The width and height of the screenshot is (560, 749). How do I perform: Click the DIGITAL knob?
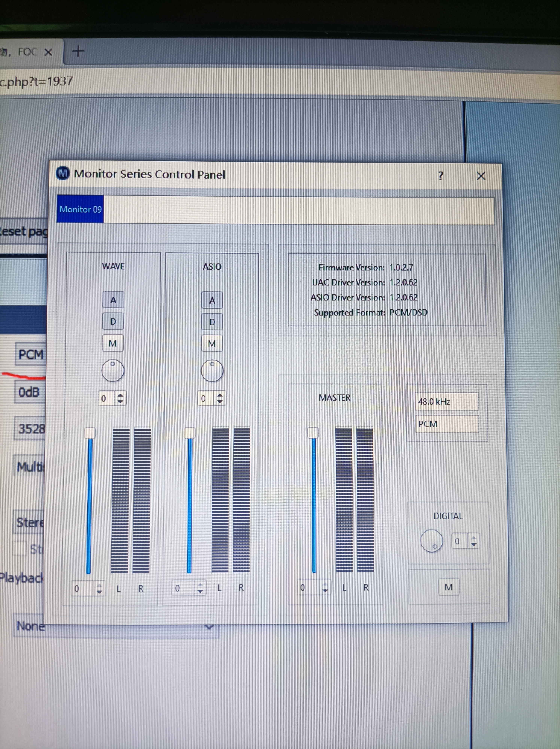point(431,541)
